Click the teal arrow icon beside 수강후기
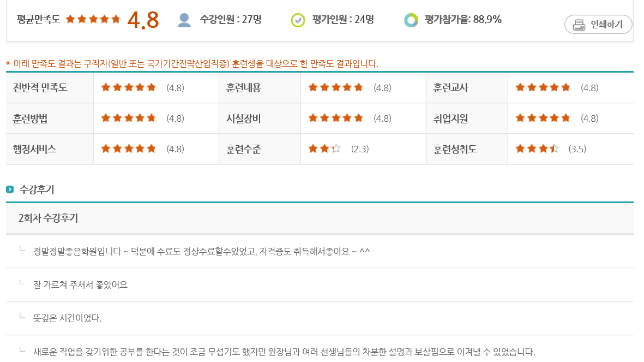Screen dimensions: 644x362 pyautogui.click(x=10, y=190)
